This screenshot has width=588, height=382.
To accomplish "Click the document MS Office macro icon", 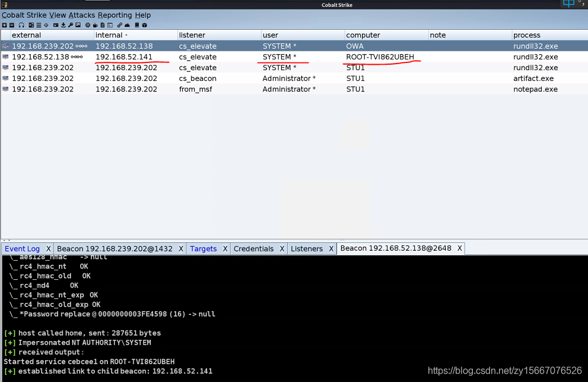I will pyautogui.click(x=103, y=25).
